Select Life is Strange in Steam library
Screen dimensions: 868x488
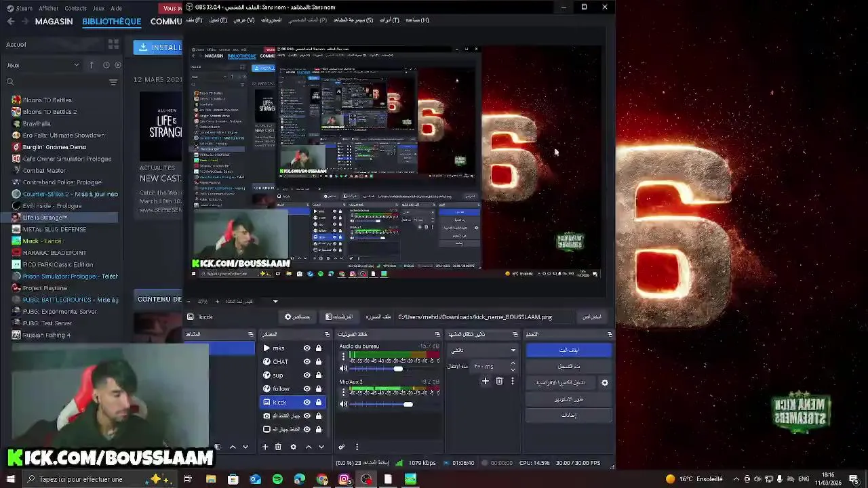(x=61, y=218)
